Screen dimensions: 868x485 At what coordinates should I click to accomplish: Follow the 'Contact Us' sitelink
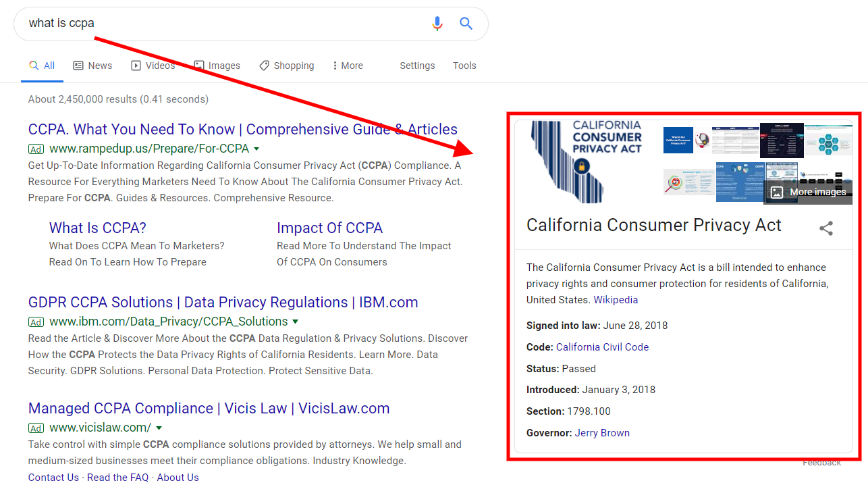coord(53,478)
